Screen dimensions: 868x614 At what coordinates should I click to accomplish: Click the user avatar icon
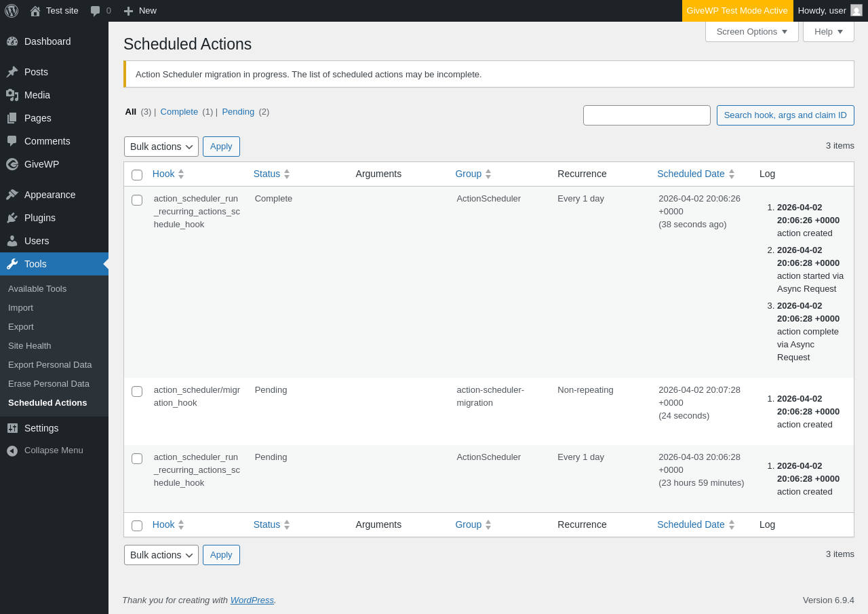[856, 10]
